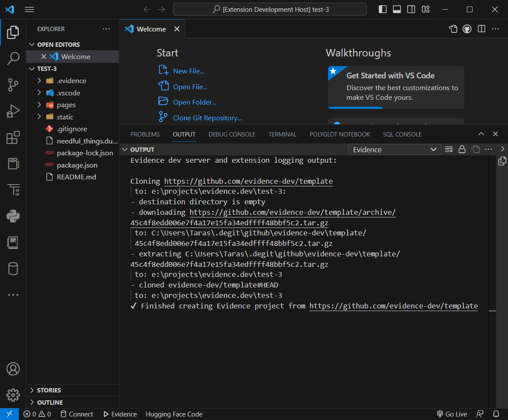Viewport: 508px width, 420px height.
Task: Toggle the panel maximize chevron
Action: point(481,134)
